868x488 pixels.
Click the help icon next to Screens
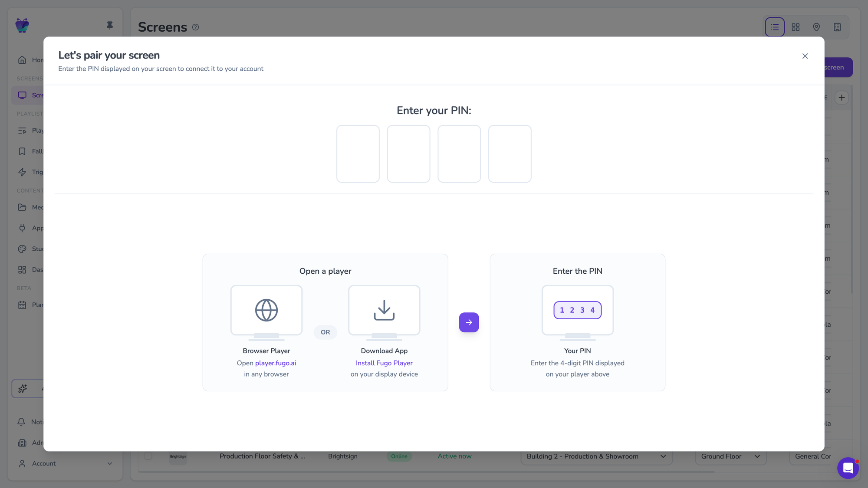[196, 27]
